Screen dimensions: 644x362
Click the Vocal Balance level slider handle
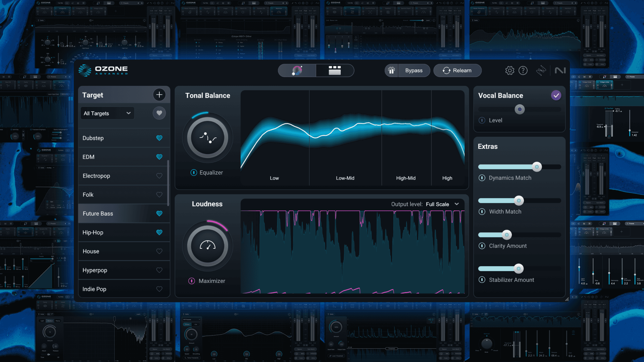520,109
